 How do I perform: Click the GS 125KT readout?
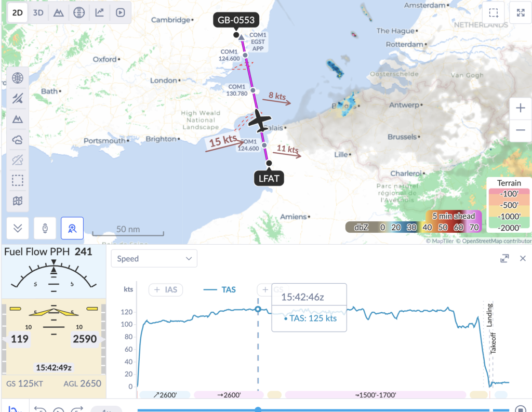tap(24, 383)
